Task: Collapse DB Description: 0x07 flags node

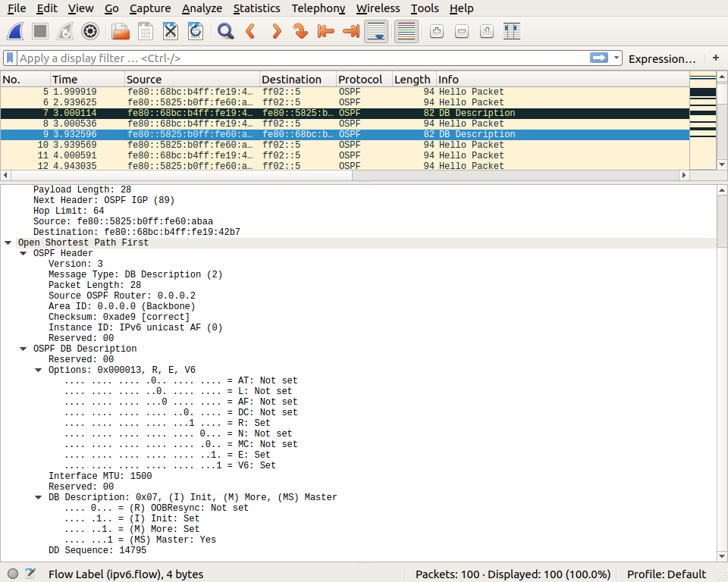Action: click(x=39, y=498)
